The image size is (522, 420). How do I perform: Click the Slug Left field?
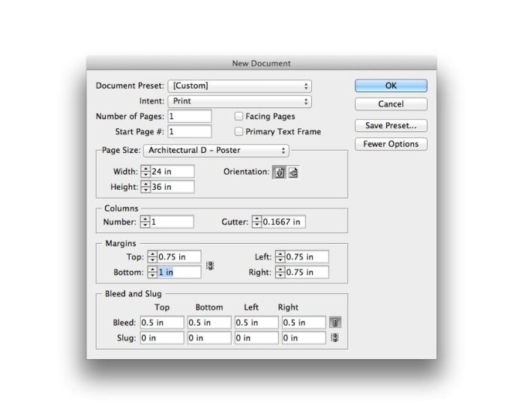pyautogui.click(x=256, y=337)
